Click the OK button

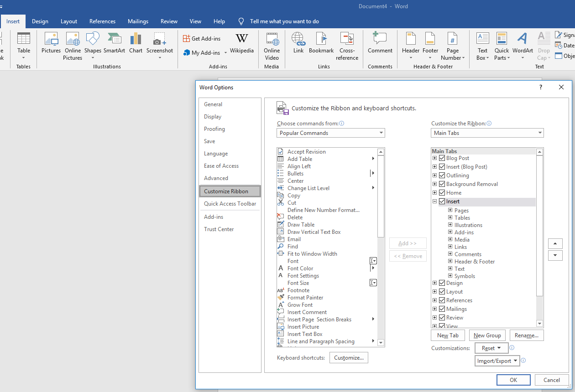click(513, 380)
